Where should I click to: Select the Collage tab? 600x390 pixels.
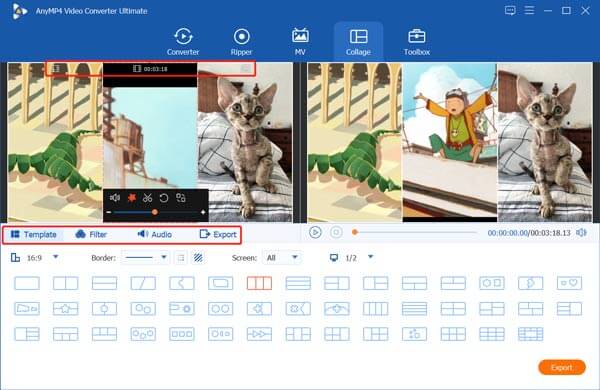click(x=358, y=42)
